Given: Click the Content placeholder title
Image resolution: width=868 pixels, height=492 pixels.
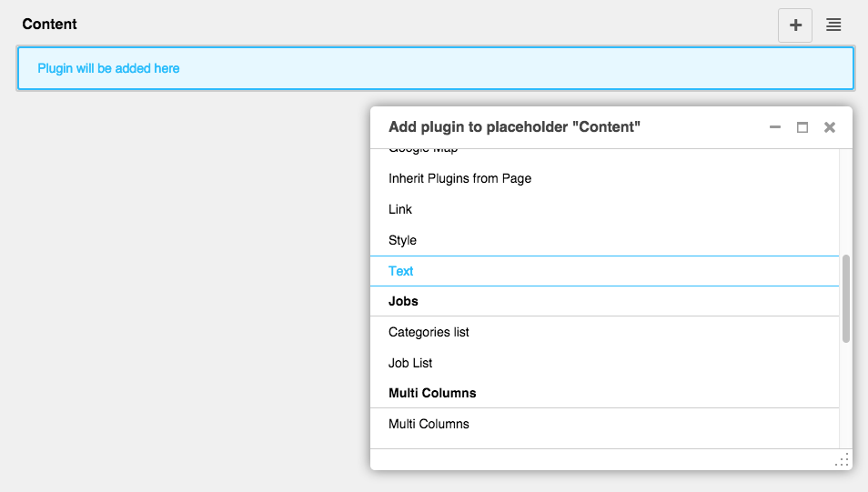Looking at the screenshot, I should [x=50, y=25].
